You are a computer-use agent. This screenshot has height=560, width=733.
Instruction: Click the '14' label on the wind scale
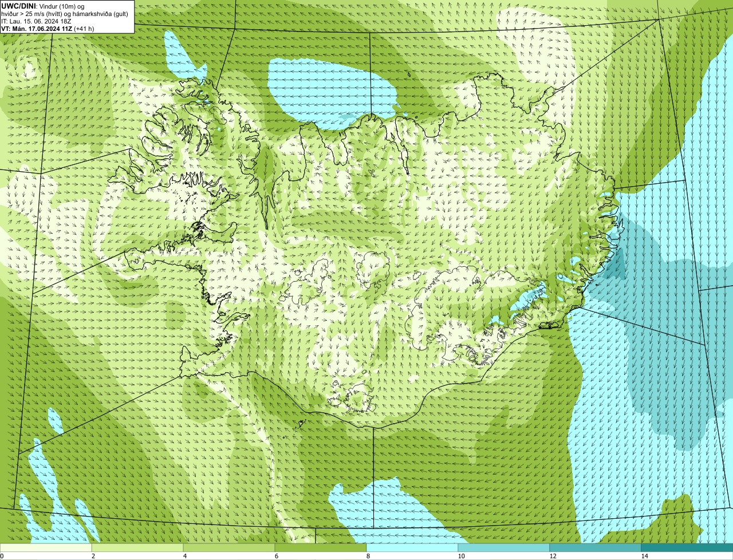coord(644,556)
